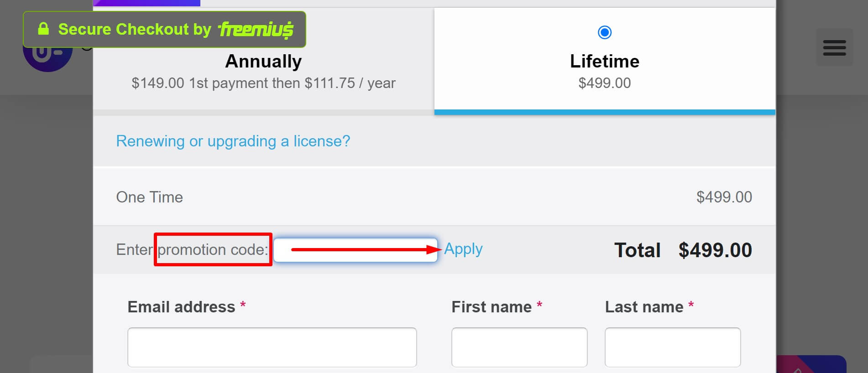Select the Lifetime $499.00 plan tab
Screen dimensions: 868x373
pyautogui.click(x=604, y=61)
